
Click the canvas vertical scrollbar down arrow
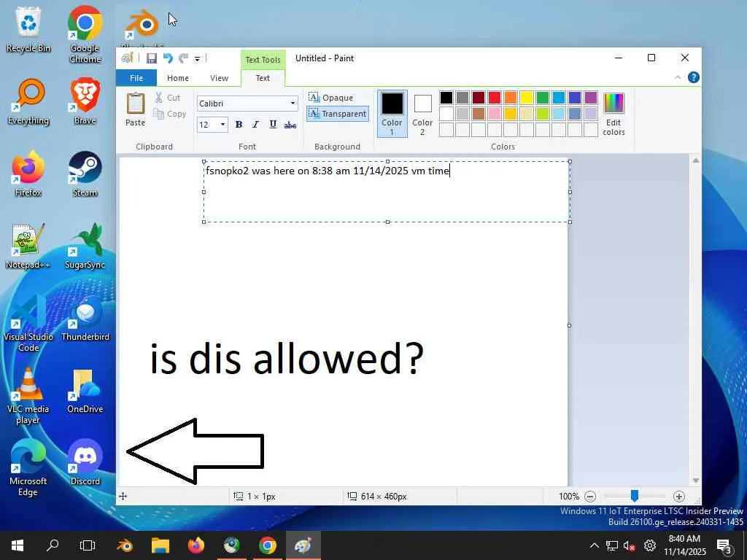tap(695, 481)
